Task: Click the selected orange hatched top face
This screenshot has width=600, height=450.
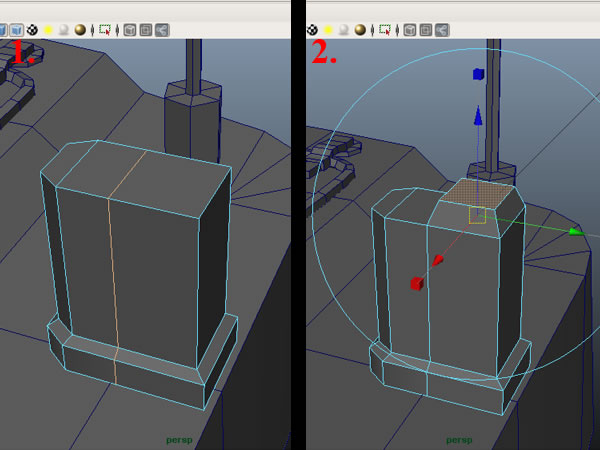Action: click(478, 194)
